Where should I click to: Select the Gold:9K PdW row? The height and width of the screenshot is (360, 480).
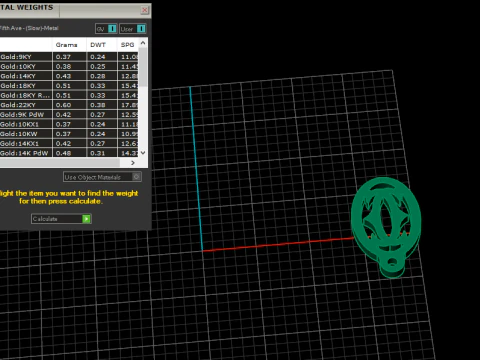click(69, 115)
